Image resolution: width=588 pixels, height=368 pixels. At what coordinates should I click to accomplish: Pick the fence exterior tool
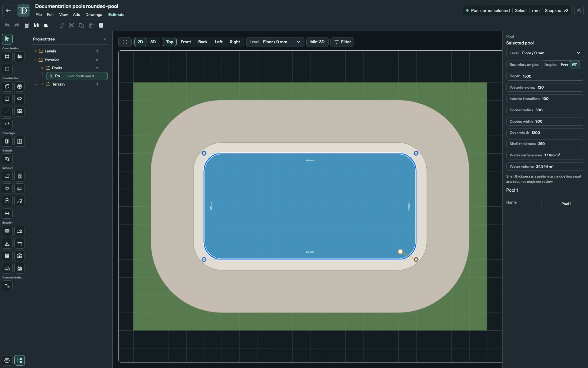pos(7,256)
